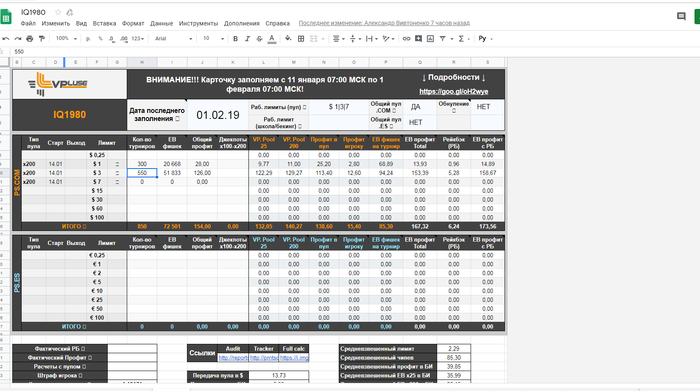Click the Insert comment icon in toolbar

pos(418,39)
